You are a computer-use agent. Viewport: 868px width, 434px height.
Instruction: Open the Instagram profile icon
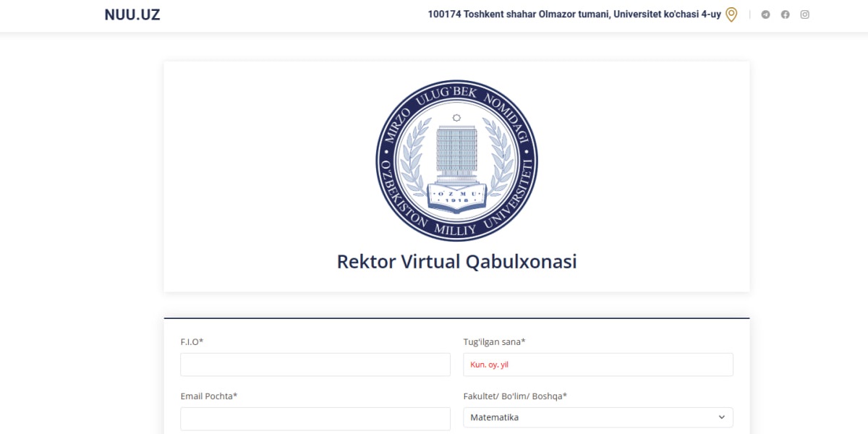pos(804,14)
